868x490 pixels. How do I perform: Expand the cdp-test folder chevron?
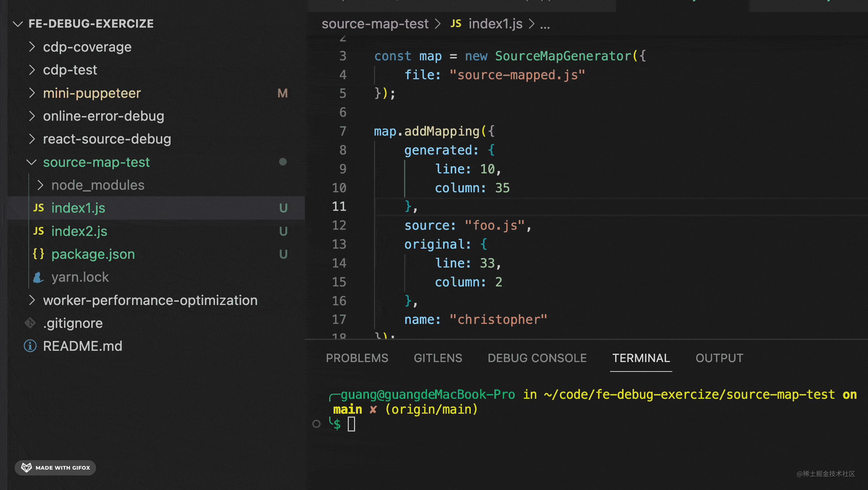[32, 70]
